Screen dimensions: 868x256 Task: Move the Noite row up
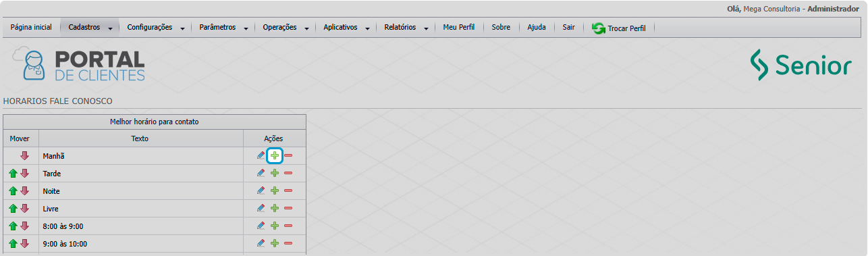13,191
